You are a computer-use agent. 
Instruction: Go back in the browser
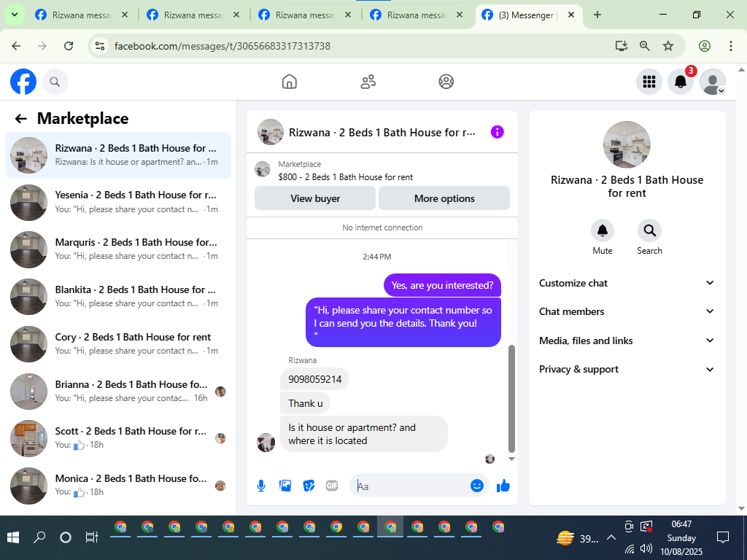click(x=16, y=46)
